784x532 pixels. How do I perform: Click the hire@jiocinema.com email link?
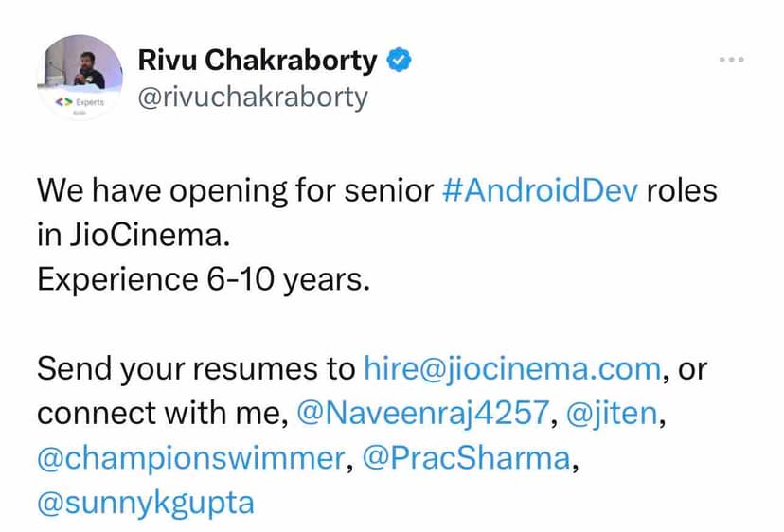pyautogui.click(x=511, y=368)
